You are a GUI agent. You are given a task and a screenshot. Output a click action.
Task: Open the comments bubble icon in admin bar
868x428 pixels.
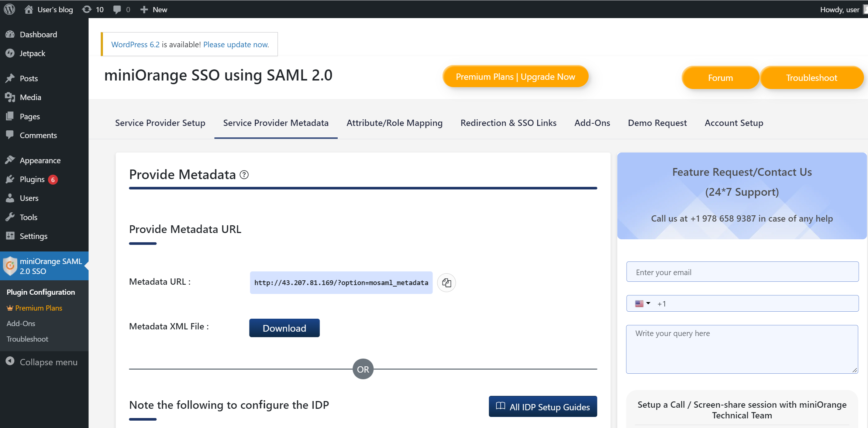[x=117, y=9]
